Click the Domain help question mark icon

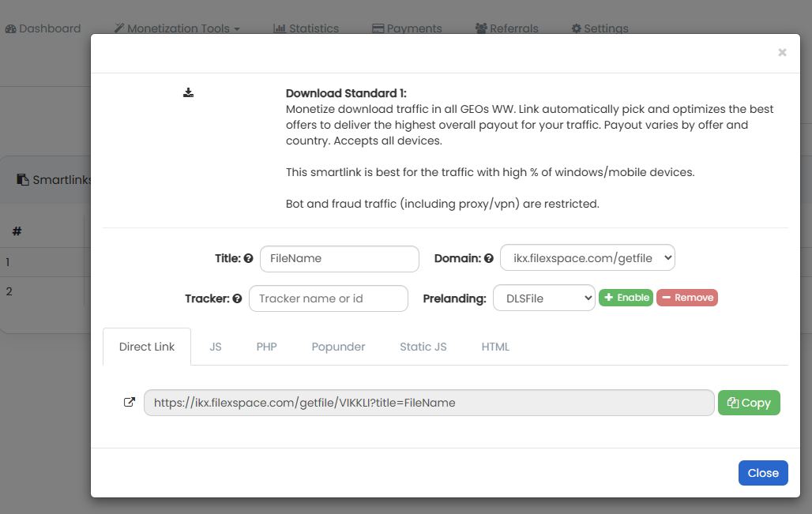(x=488, y=258)
